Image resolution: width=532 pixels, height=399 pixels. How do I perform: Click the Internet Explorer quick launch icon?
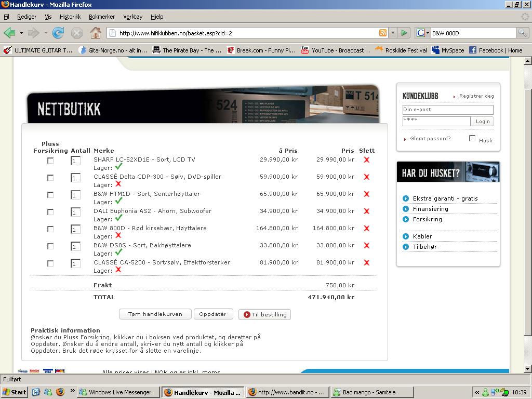point(36,392)
